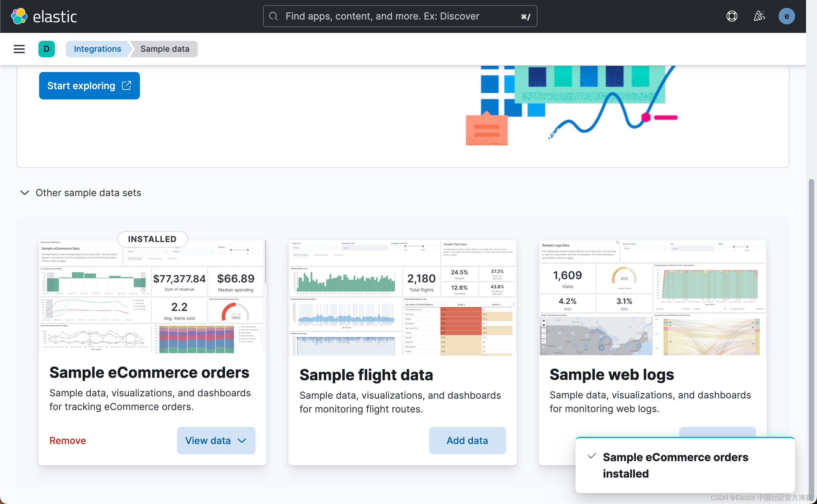Click the external-link icon on Start exploring
The height and width of the screenshot is (504, 817).
pos(126,85)
